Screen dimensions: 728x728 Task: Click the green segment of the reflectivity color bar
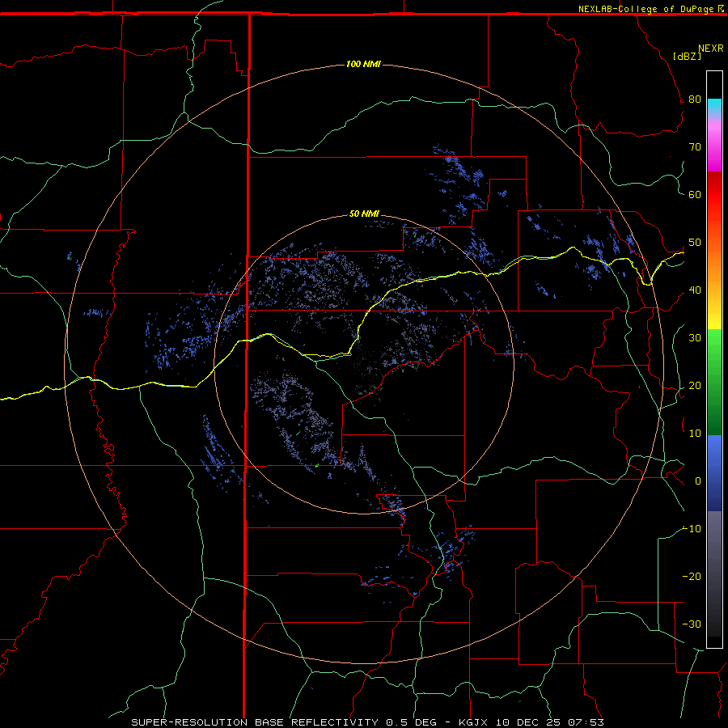714,382
